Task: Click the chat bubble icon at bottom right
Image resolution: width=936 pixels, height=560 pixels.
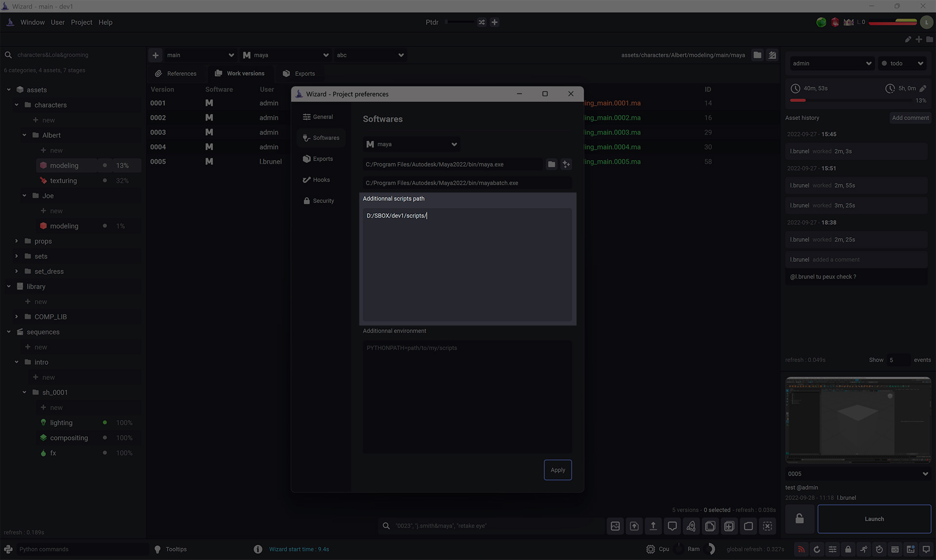Action: click(926, 549)
